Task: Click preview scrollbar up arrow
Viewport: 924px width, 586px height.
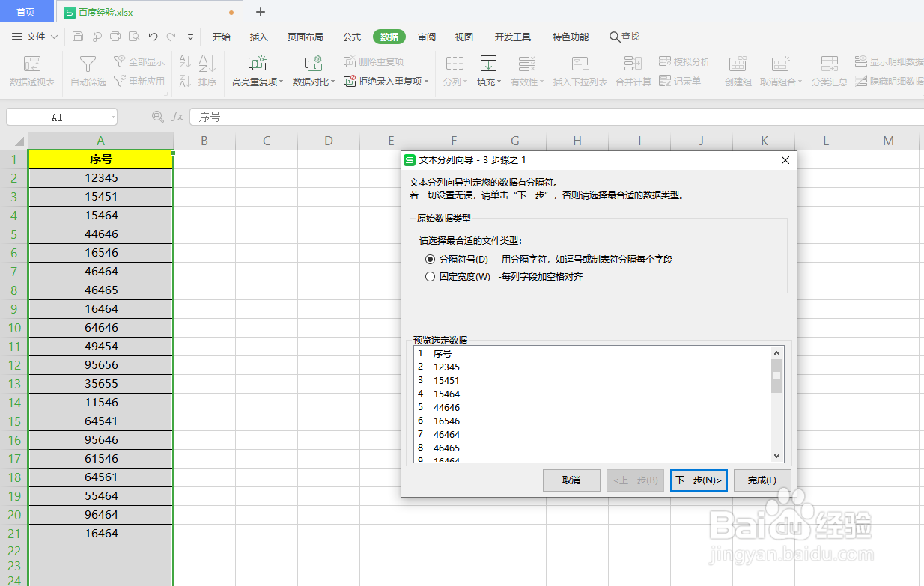Action: pyautogui.click(x=777, y=353)
